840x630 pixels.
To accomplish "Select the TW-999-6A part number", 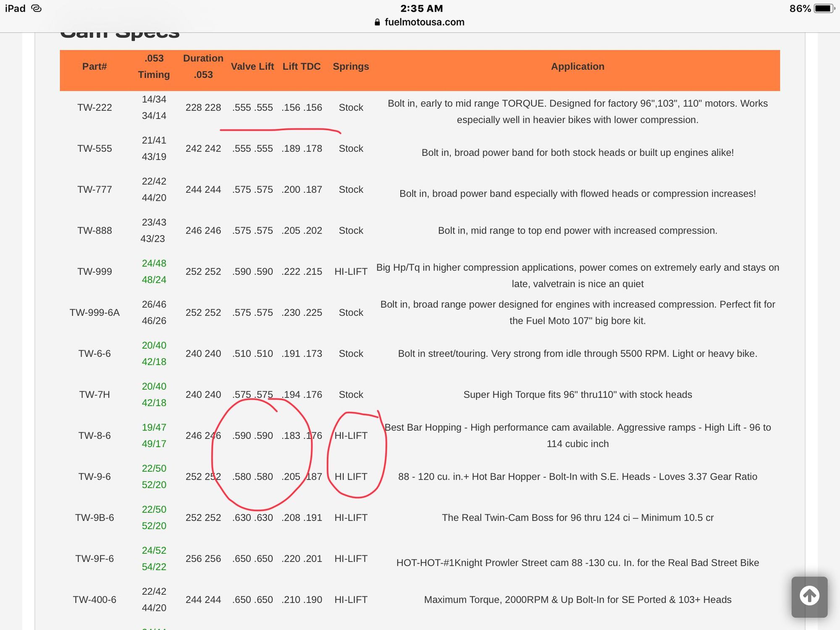I will pyautogui.click(x=94, y=312).
